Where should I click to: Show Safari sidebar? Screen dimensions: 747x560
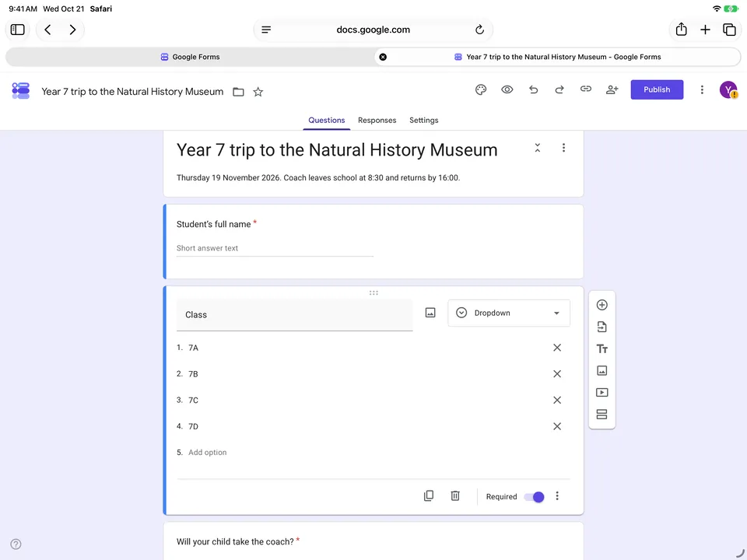click(18, 30)
